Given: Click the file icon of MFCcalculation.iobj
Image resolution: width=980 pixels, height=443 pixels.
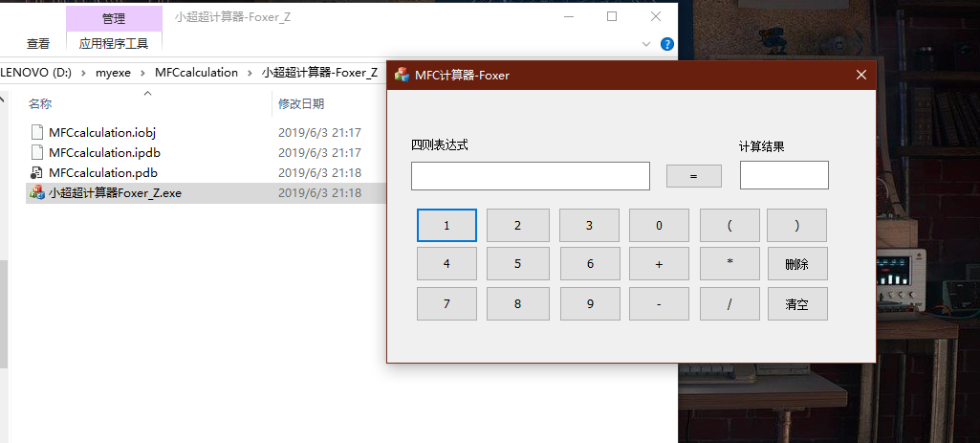Looking at the screenshot, I should [x=37, y=132].
